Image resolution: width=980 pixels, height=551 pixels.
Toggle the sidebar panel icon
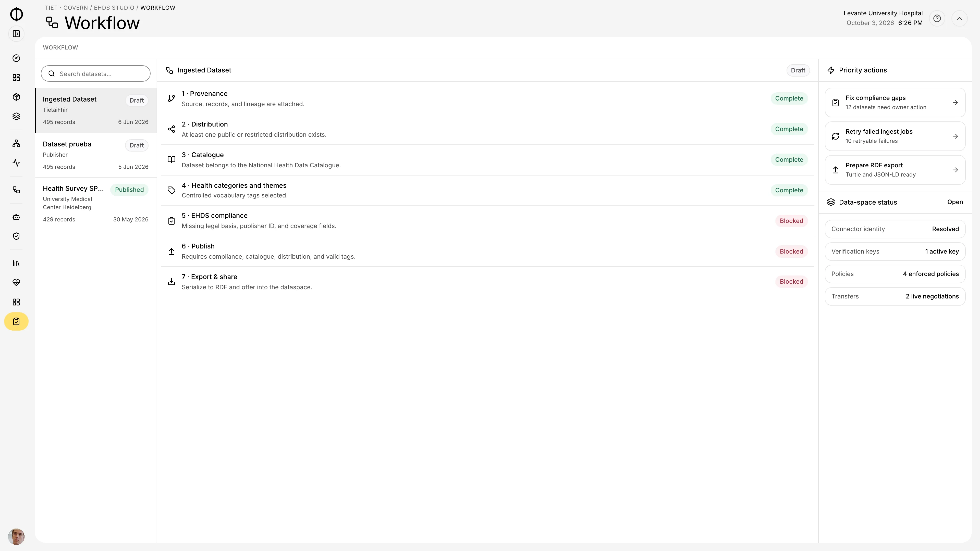click(16, 34)
